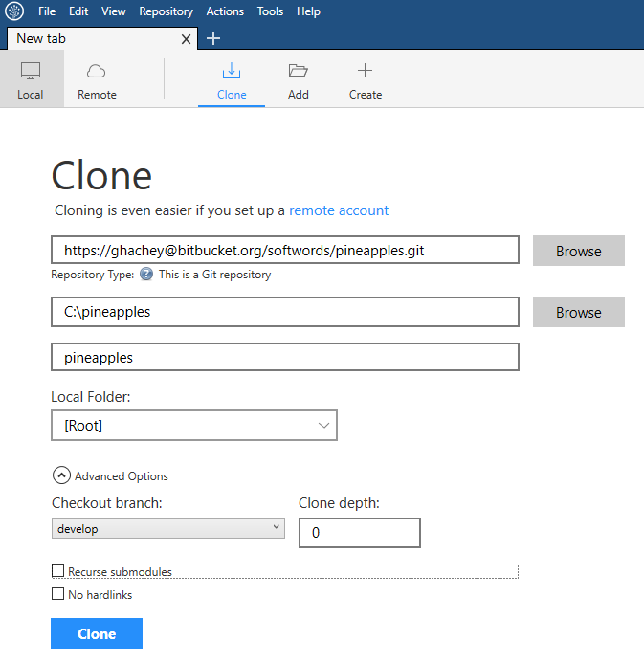This screenshot has height=663, width=644.
Task: Open the Local Folder dropdown
Action: [193, 426]
